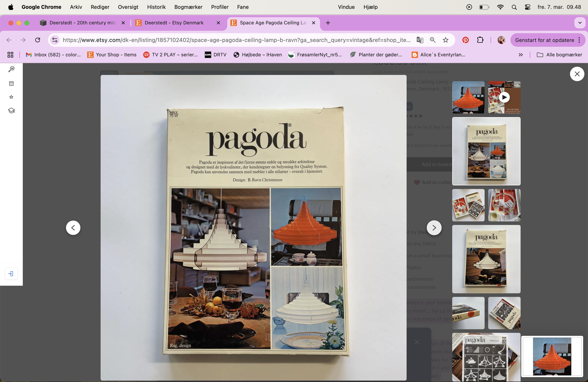Open the Pinterest extension
588x382 pixels.
coord(465,40)
